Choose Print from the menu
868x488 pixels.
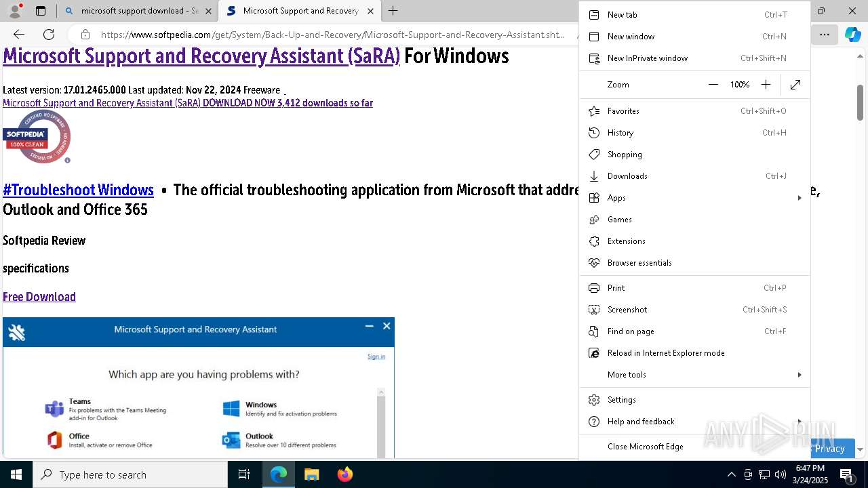[x=694, y=288]
